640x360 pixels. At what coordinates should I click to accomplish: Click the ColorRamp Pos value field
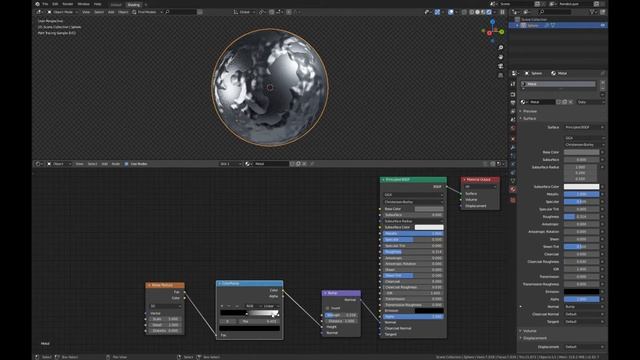[x=260, y=321]
